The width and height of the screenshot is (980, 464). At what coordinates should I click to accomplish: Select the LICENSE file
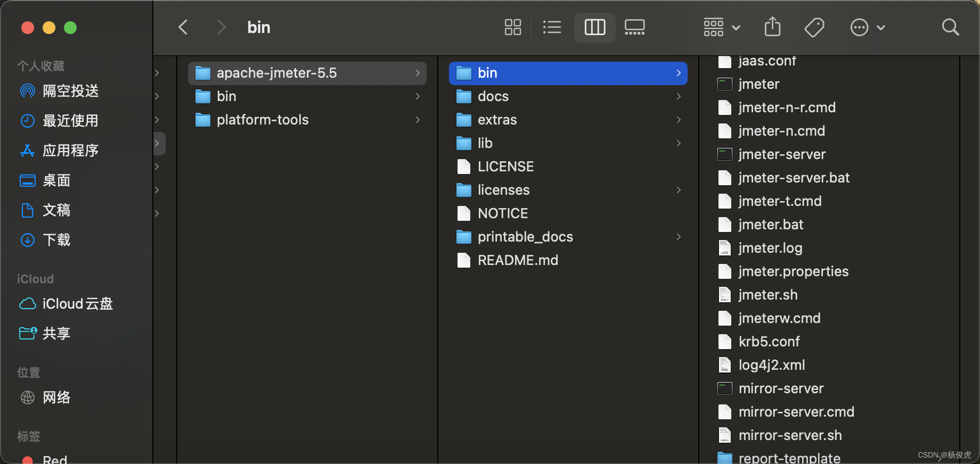tap(568, 167)
